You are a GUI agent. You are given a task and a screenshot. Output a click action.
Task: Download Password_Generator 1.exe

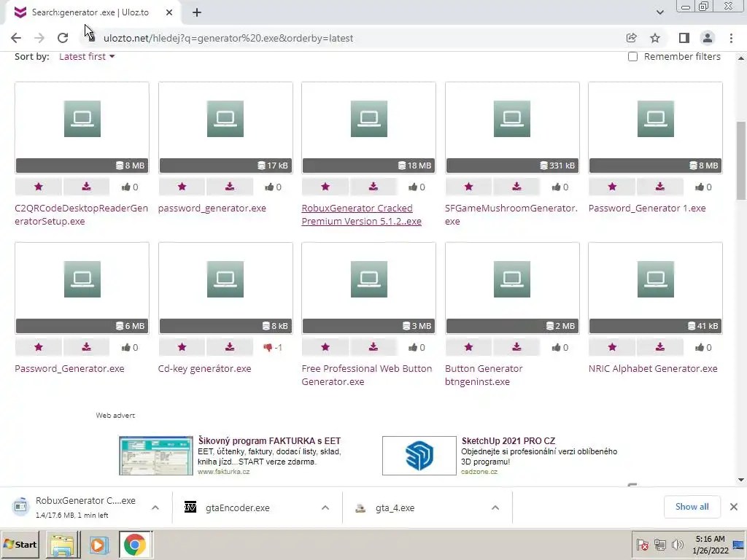[x=659, y=187]
